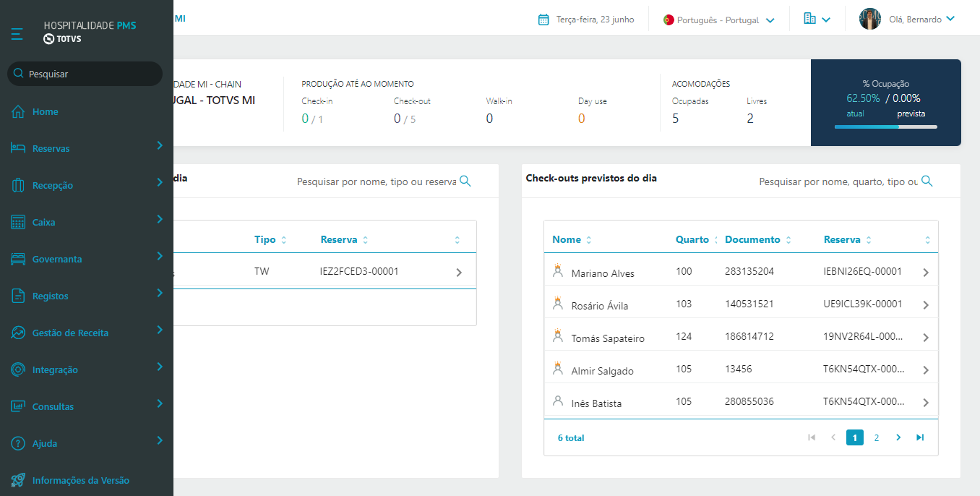Open the Home menu item
980x496 pixels.
(x=45, y=112)
